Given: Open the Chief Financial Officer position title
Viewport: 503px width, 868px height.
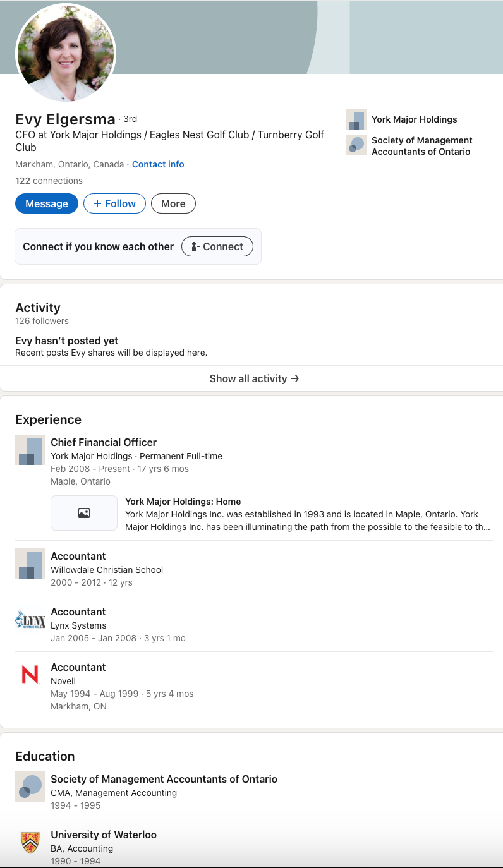Looking at the screenshot, I should [x=104, y=442].
